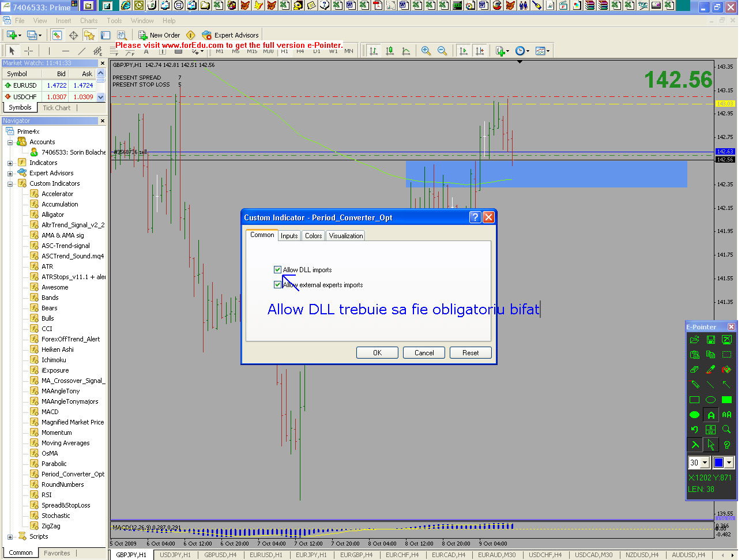Click the undo arrow in E-Pointer

pos(694,430)
